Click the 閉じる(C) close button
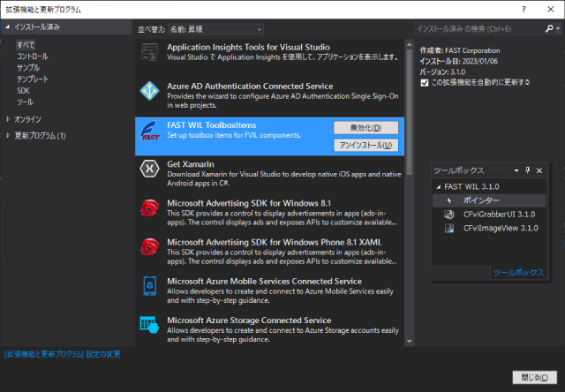 [535, 378]
